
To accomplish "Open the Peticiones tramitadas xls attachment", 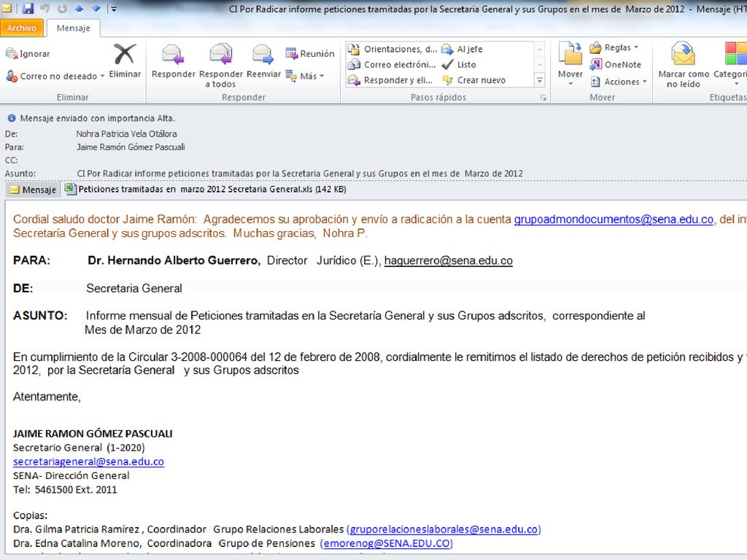I will pyautogui.click(x=205, y=189).
